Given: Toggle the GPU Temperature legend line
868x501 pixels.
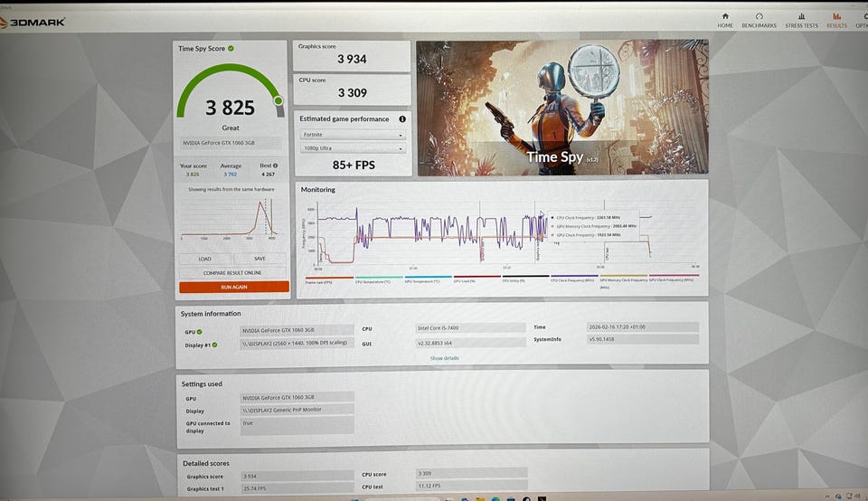Looking at the screenshot, I should pyautogui.click(x=428, y=279).
